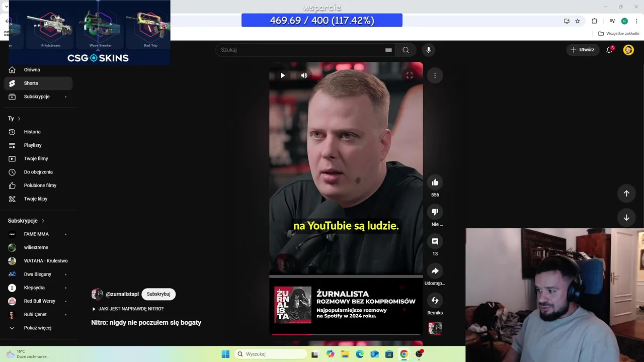Run search with the magnifier button

(x=406, y=50)
